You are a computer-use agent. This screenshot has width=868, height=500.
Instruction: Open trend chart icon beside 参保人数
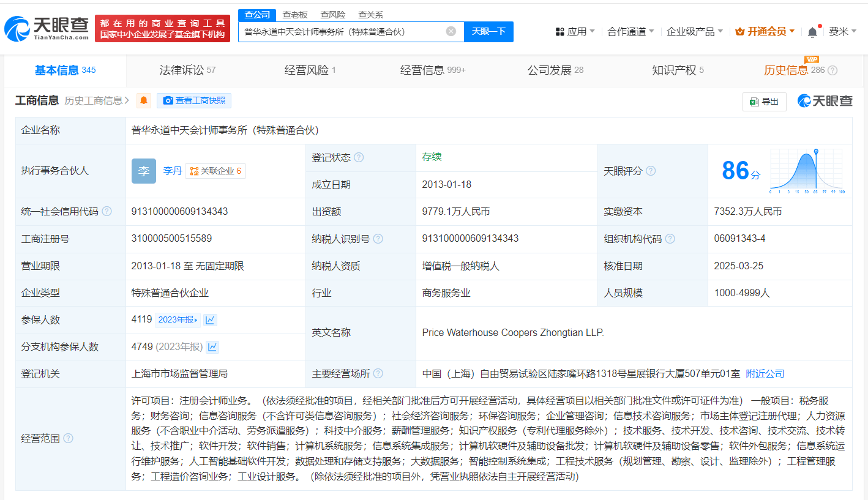[210, 319]
